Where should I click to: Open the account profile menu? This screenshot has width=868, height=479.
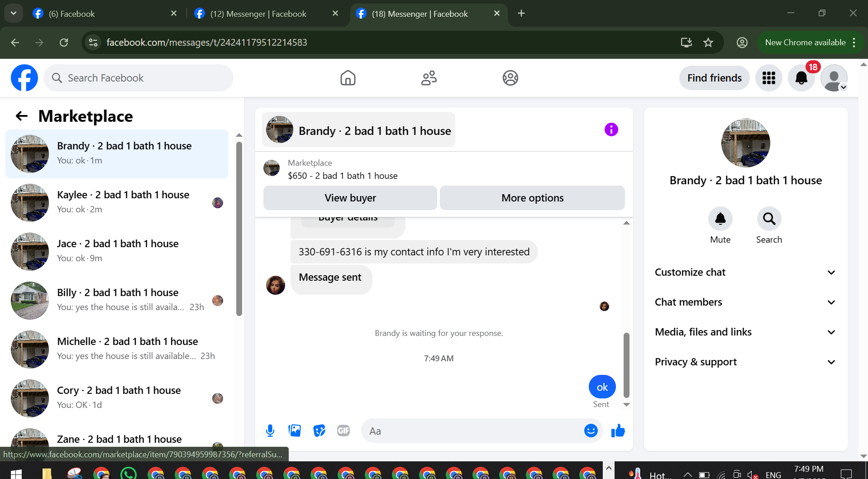pyautogui.click(x=834, y=78)
